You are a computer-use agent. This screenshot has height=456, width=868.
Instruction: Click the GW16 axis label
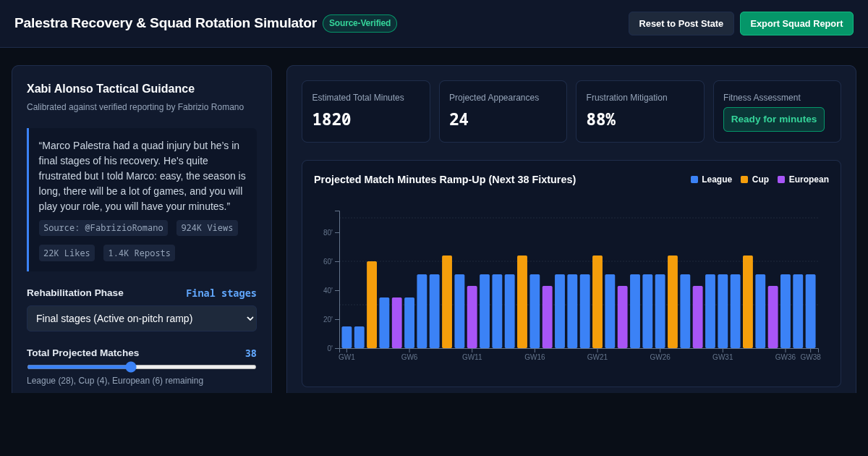(535, 357)
